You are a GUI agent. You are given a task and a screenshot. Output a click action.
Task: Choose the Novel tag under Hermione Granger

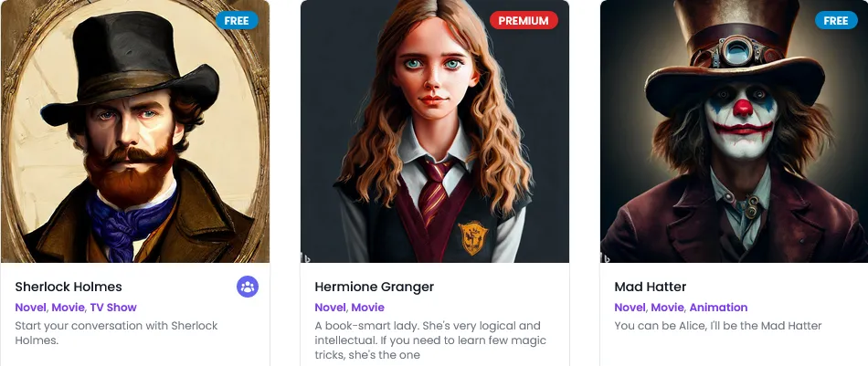[x=330, y=308]
